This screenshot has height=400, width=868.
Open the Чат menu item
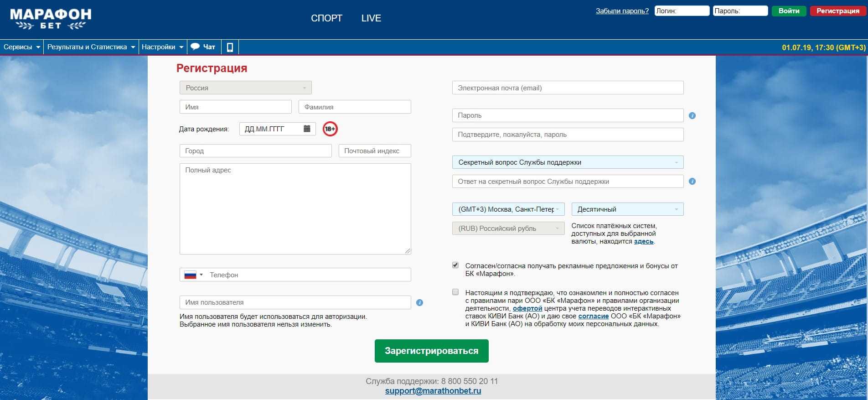203,47
